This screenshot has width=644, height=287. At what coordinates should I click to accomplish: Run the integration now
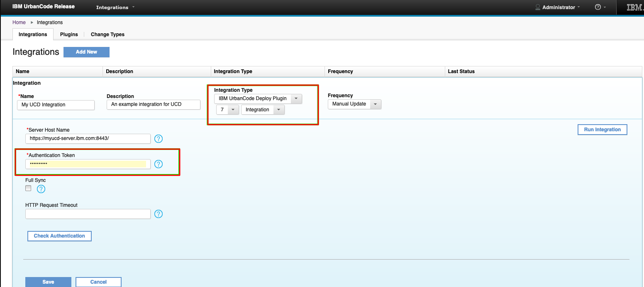point(602,129)
